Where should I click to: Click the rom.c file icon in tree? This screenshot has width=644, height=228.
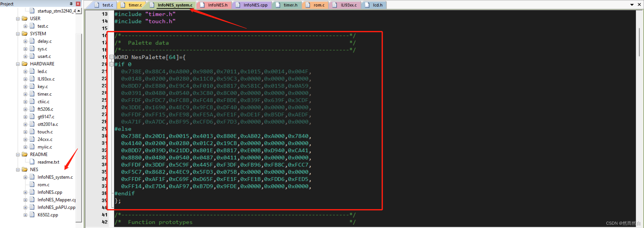click(x=32, y=184)
